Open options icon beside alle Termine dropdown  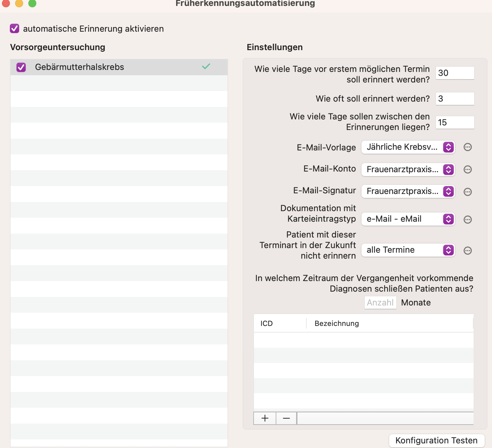click(468, 250)
